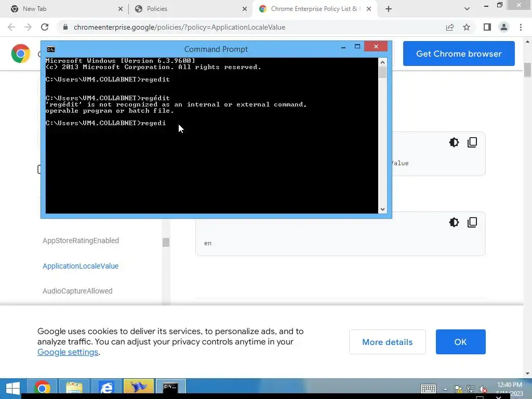This screenshot has width=532, height=399.
Task: Go forward in Chrome browser
Action: click(28, 27)
